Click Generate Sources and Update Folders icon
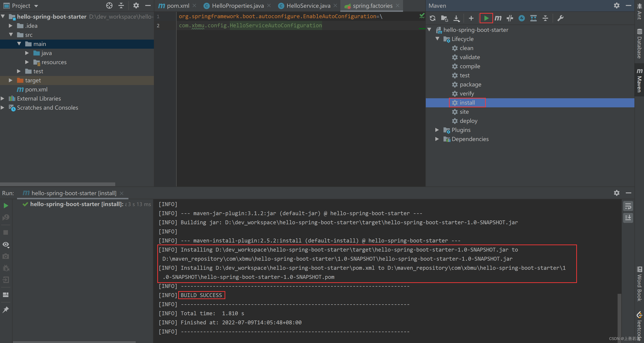 [x=444, y=18]
